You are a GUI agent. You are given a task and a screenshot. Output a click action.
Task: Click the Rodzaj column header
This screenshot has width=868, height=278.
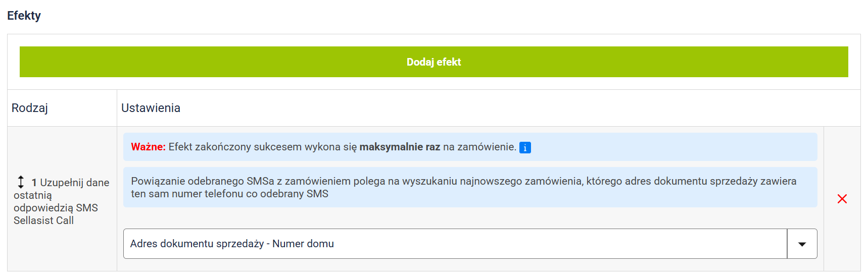tap(30, 108)
